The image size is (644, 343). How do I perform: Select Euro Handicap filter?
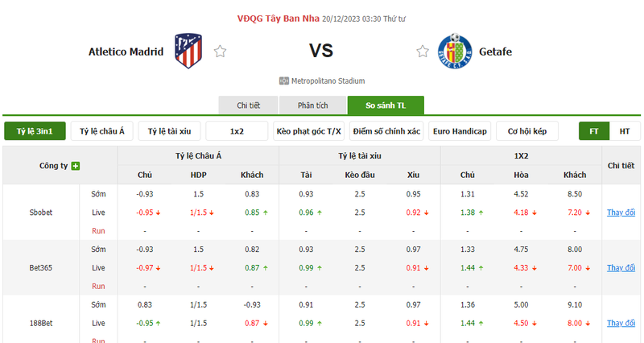point(460,131)
